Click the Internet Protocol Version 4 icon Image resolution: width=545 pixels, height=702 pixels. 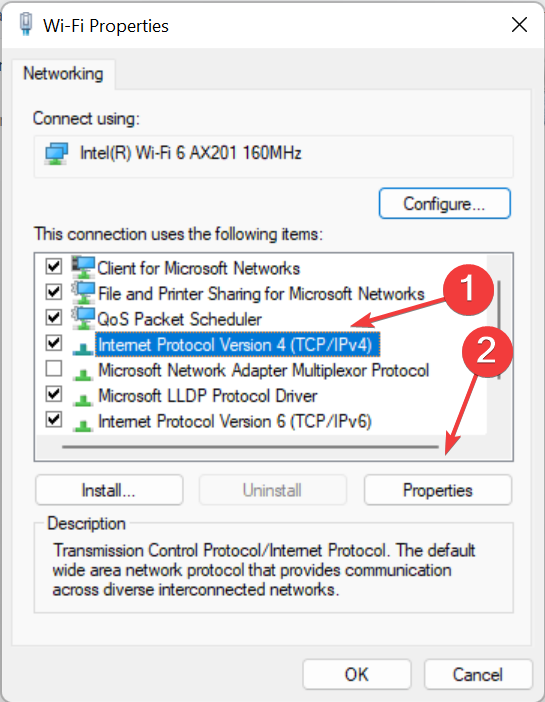[83, 347]
